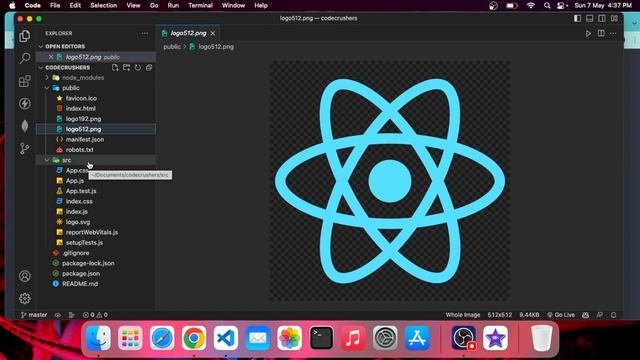Open .gitignore in the file tree
This screenshot has height=360, width=640.
pyautogui.click(x=76, y=253)
